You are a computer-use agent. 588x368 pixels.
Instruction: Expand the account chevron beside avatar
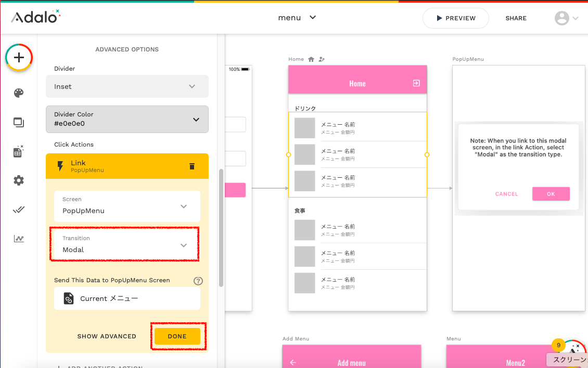tap(576, 18)
